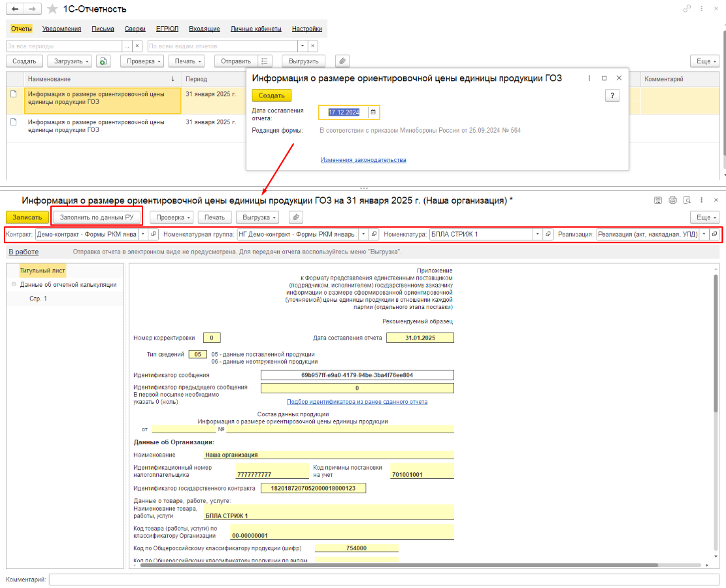This screenshot has width=726, height=588.
Task: Click the printer icon in report header
Action: (x=672, y=201)
